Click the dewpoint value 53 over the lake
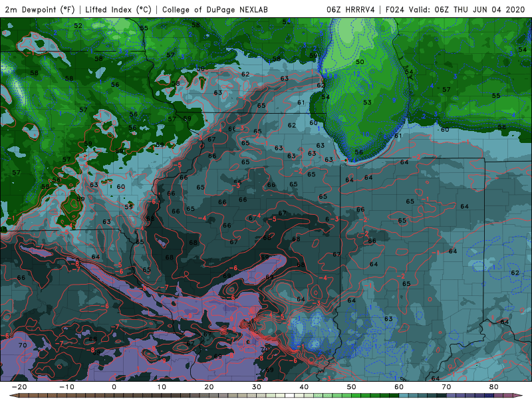The image size is (532, 399). 368,102
